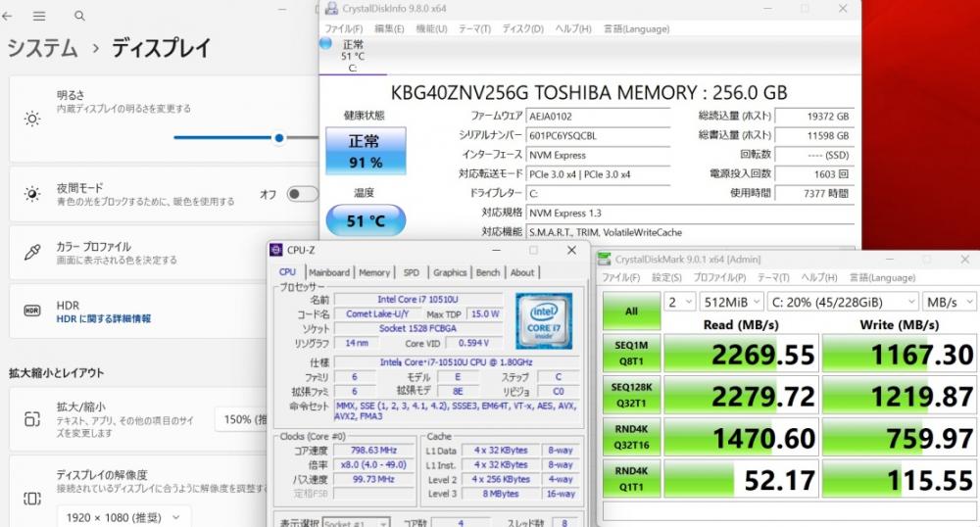
Task: Open CrystalDiskInfo 機能(U) menu
Action: tap(431, 28)
